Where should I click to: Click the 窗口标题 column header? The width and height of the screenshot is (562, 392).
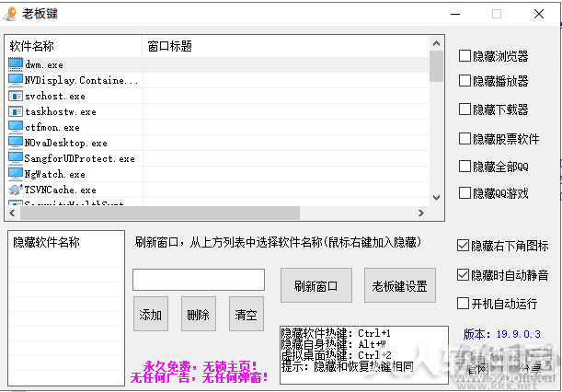[286, 46]
